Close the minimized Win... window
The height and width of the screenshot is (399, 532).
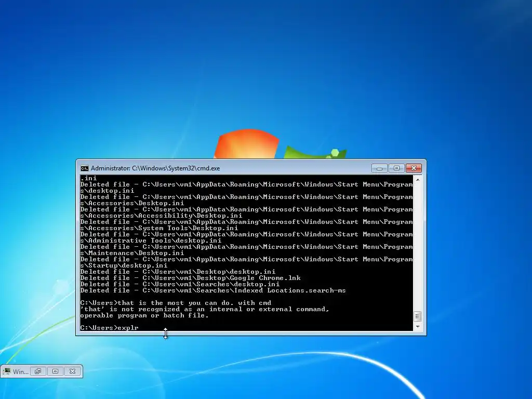(x=73, y=371)
